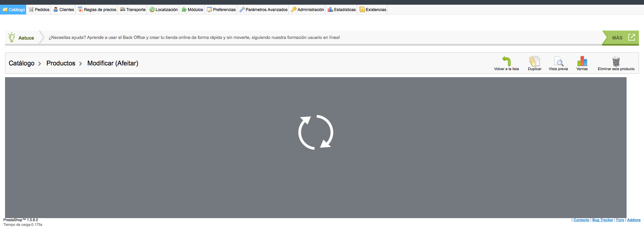Open the Pedidos menu
644x249 pixels.
(39, 9)
